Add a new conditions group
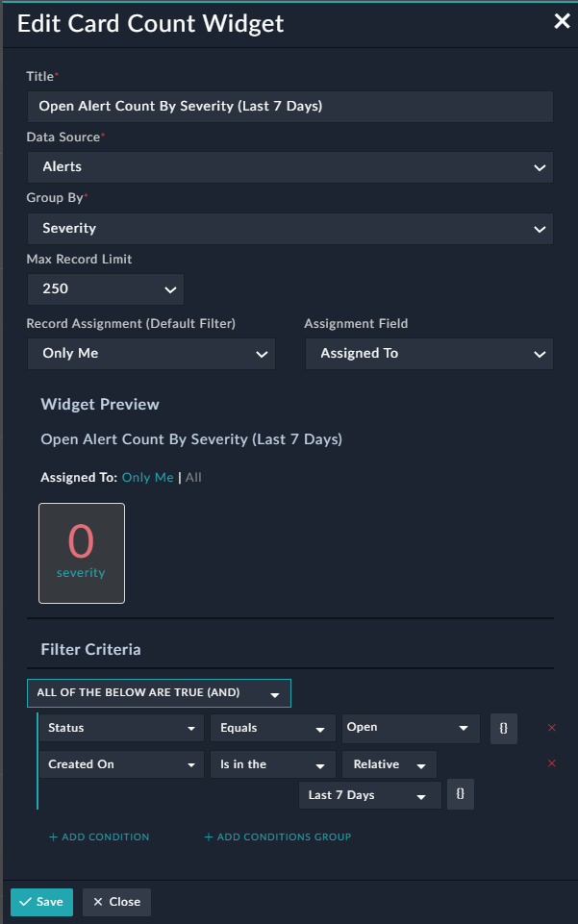 click(277, 837)
